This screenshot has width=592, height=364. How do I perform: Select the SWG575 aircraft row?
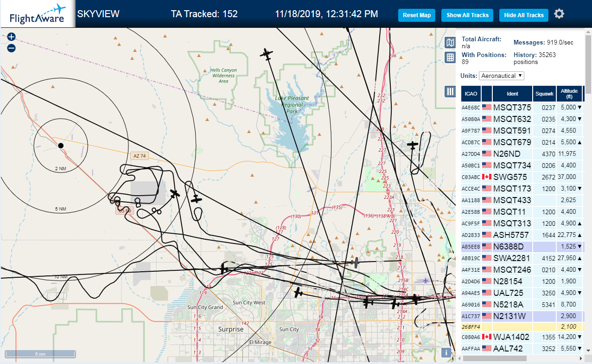tap(522, 177)
